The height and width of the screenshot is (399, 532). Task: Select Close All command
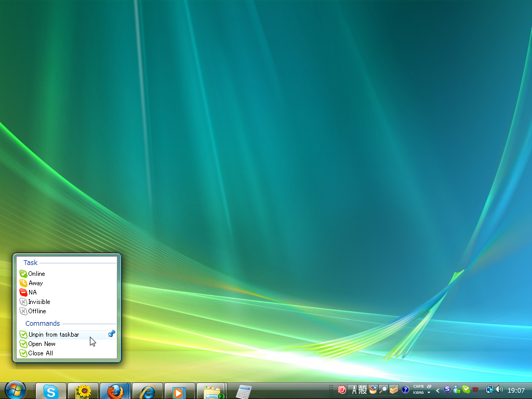tap(67, 353)
